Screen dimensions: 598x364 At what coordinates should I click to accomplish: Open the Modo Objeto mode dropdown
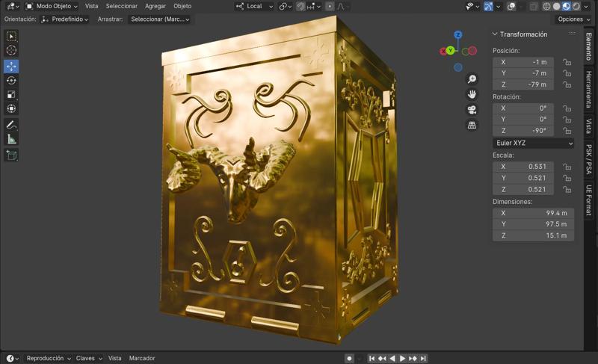[52, 7]
